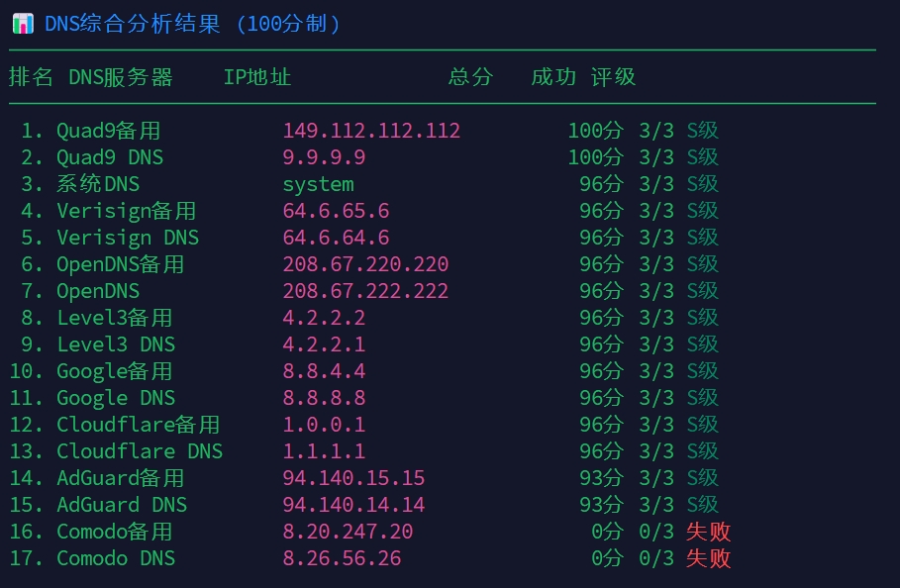The width and height of the screenshot is (900, 588).
Task: Select the IP address 1.1.1.1
Action: (x=324, y=451)
